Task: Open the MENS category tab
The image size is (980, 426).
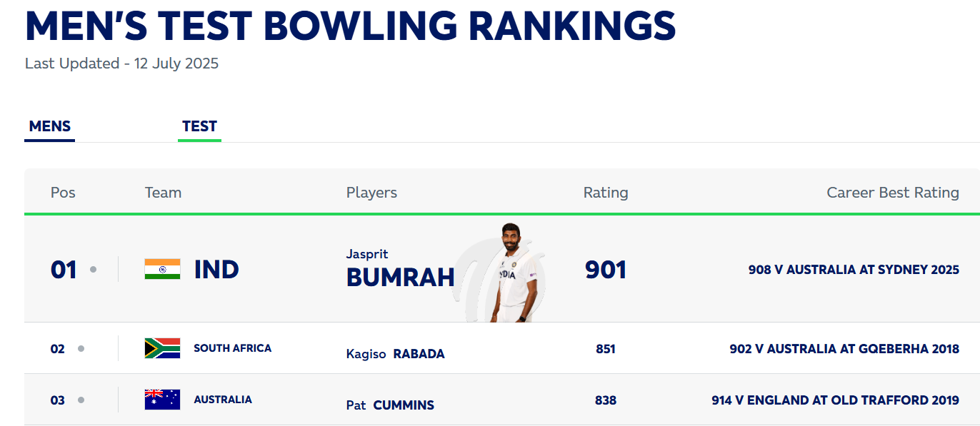Action: point(50,127)
